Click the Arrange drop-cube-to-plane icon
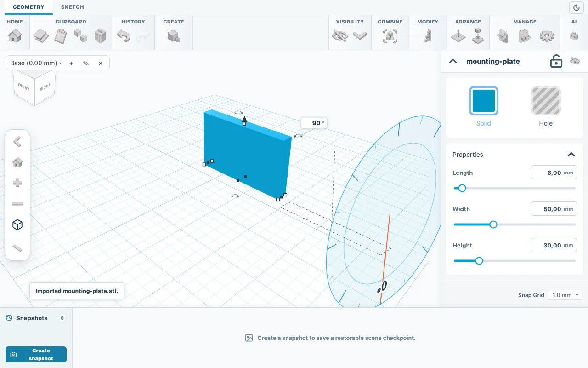The height and width of the screenshot is (368, 588). click(478, 36)
